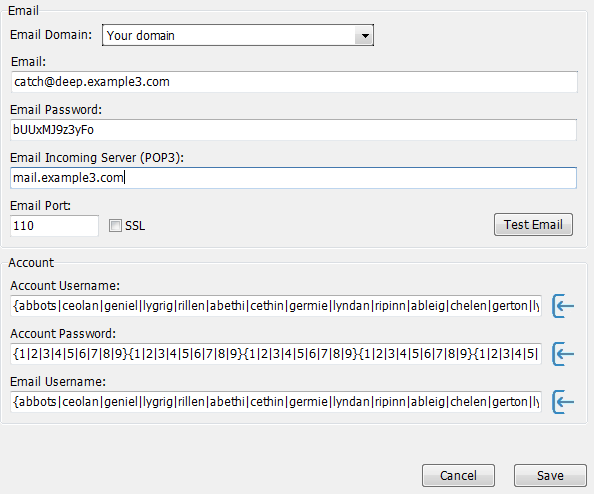Image resolution: width=594 pixels, height=494 pixels.
Task: Click the SSL label text
Action: (x=135, y=226)
